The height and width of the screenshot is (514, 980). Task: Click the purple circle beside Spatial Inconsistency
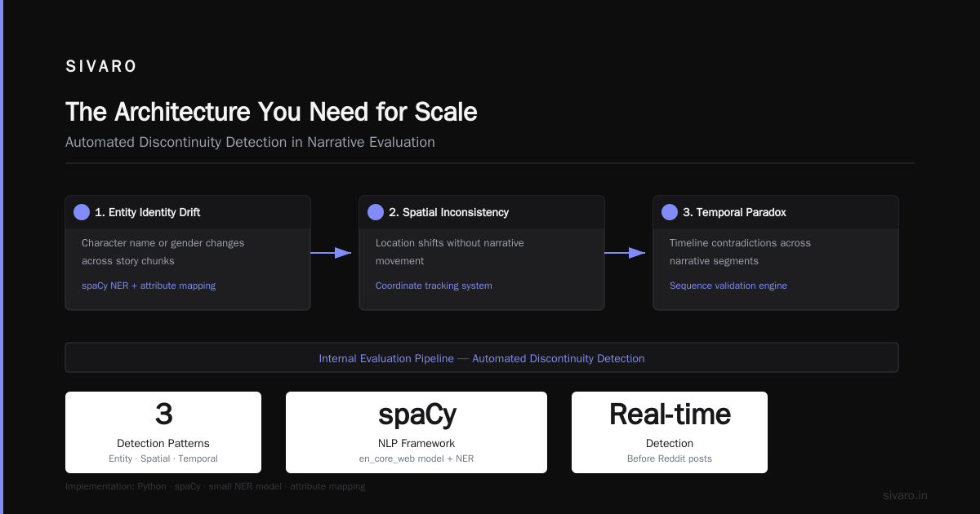[x=376, y=212]
